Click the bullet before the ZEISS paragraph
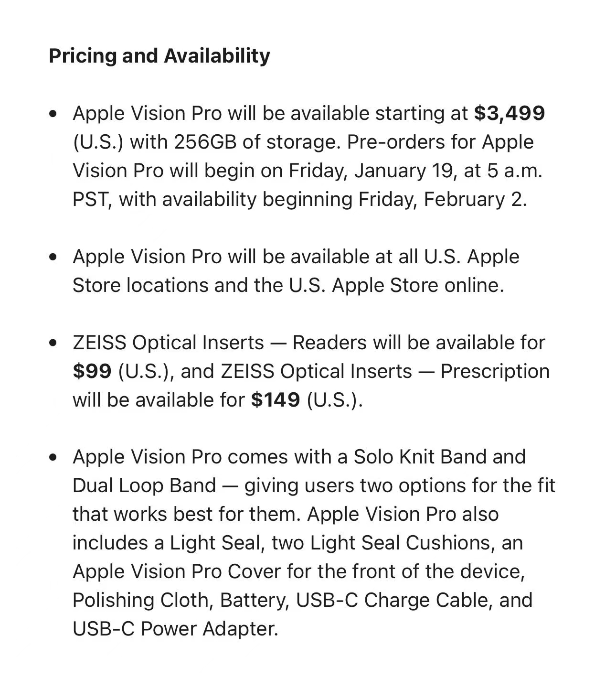This screenshot has width=616, height=678. [x=53, y=343]
